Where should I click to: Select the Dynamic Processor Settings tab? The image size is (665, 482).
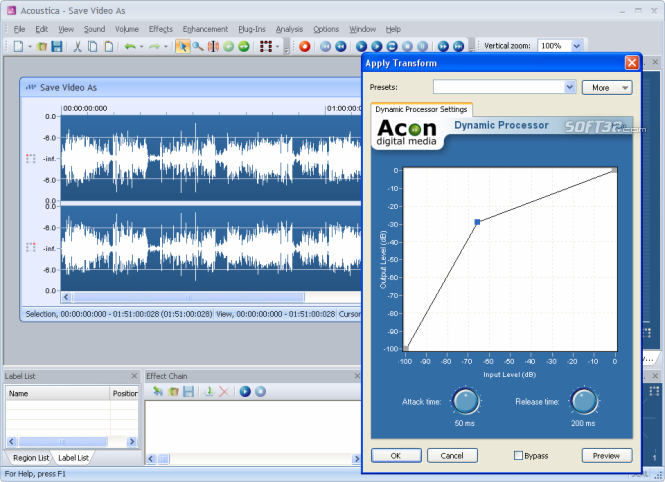[421, 109]
